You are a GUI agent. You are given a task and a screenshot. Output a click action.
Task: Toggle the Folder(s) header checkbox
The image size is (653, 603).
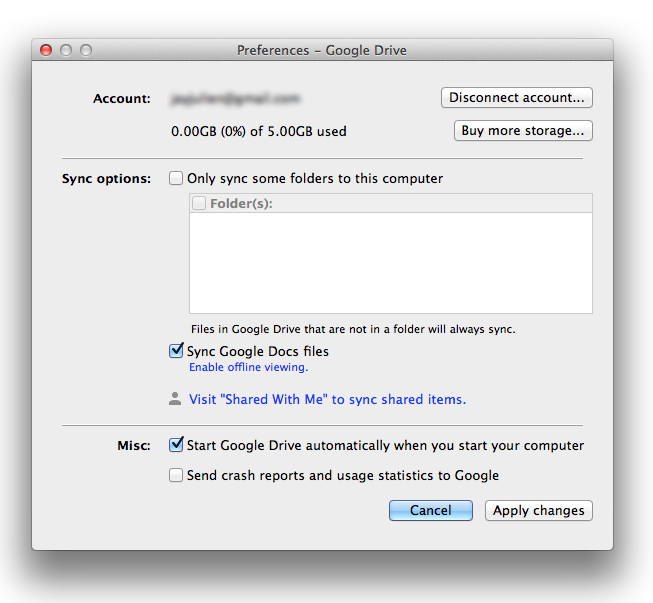(199, 203)
